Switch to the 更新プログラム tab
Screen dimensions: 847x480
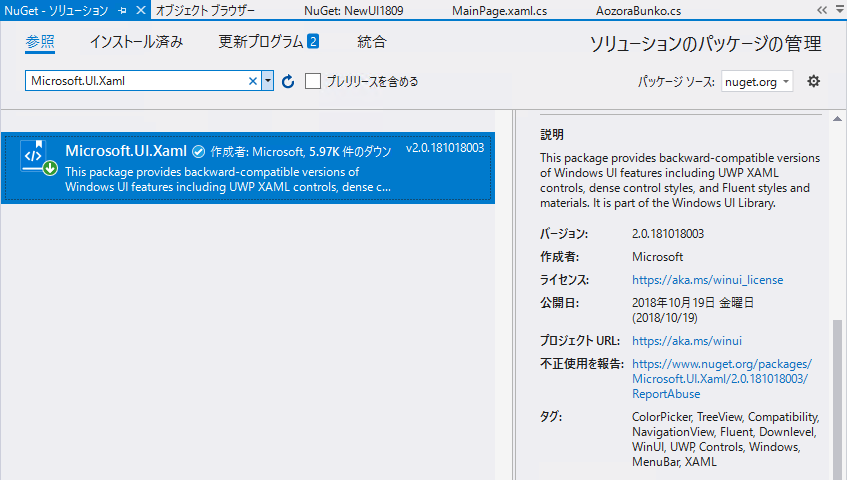tap(261, 42)
